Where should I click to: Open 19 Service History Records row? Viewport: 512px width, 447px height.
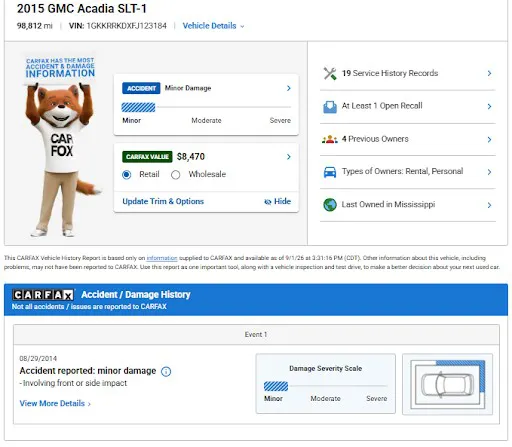pyautogui.click(x=408, y=73)
